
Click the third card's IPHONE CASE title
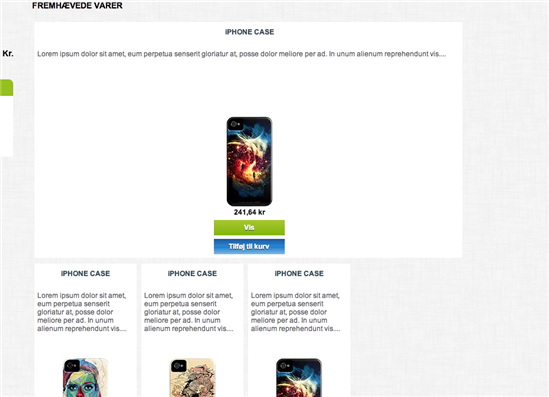click(299, 273)
